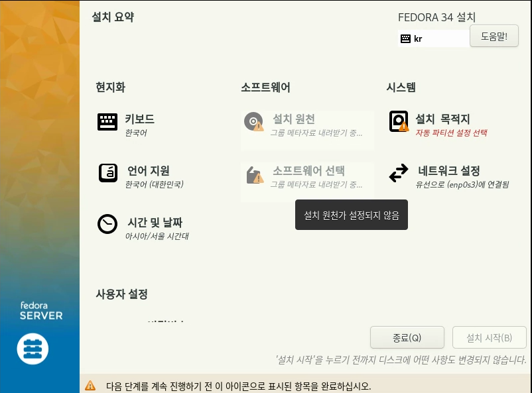This screenshot has height=393, width=532.
Task: Click the warning triangle in bottom bar
Action: pos(90,386)
